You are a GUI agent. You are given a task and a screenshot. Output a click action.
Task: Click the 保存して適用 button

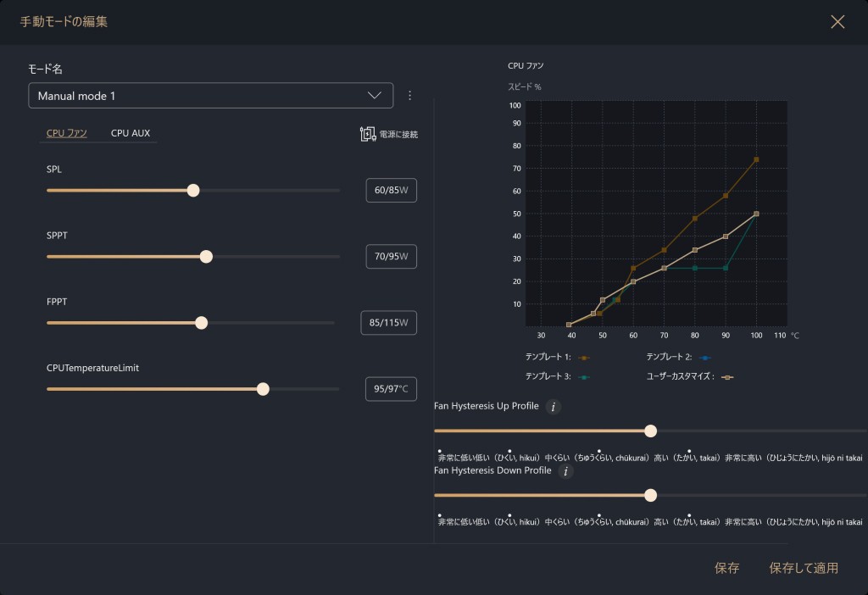pos(803,568)
